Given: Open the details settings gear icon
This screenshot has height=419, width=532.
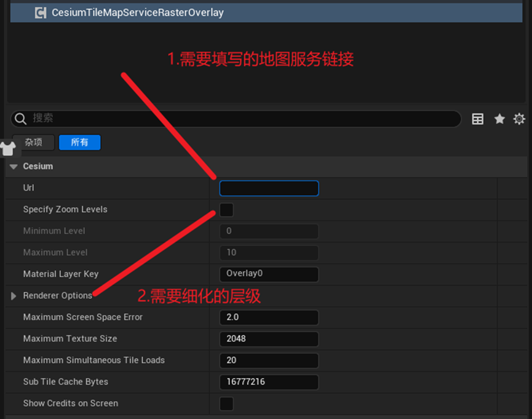Looking at the screenshot, I should pyautogui.click(x=519, y=119).
